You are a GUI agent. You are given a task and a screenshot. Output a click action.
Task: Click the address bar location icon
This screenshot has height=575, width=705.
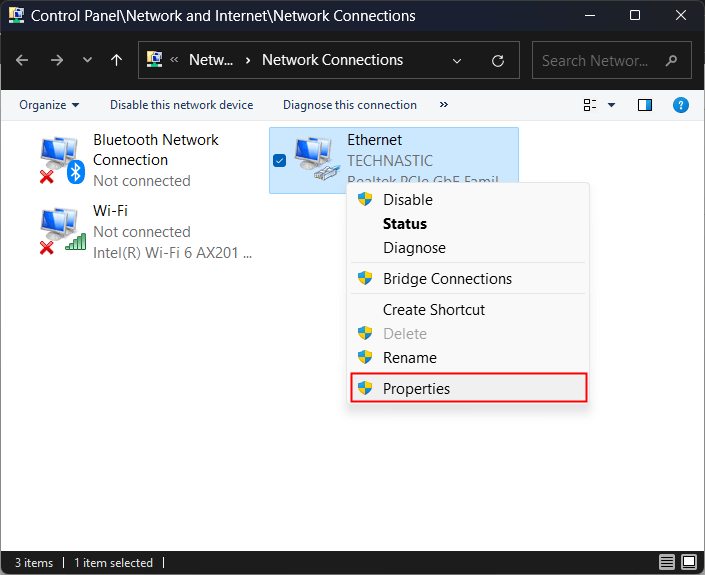(x=155, y=59)
